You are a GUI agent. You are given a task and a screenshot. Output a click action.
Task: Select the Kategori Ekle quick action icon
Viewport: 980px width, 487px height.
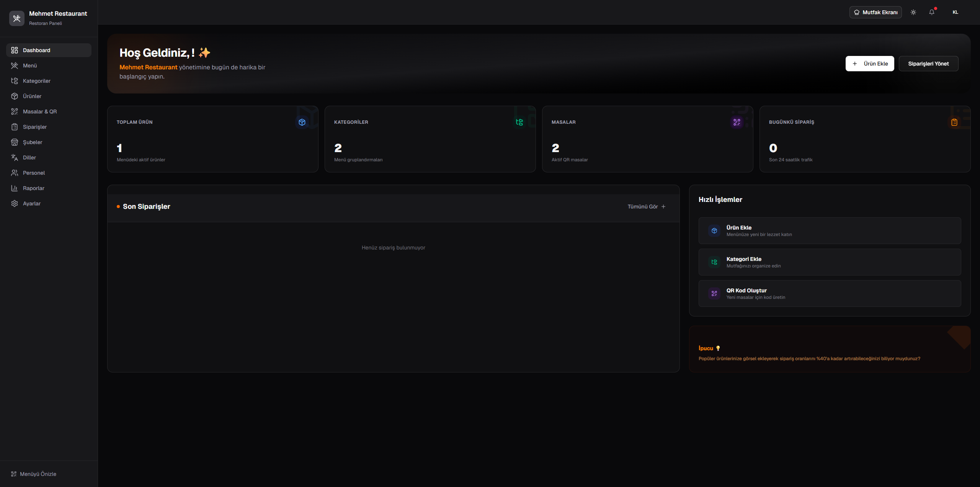[x=714, y=262]
